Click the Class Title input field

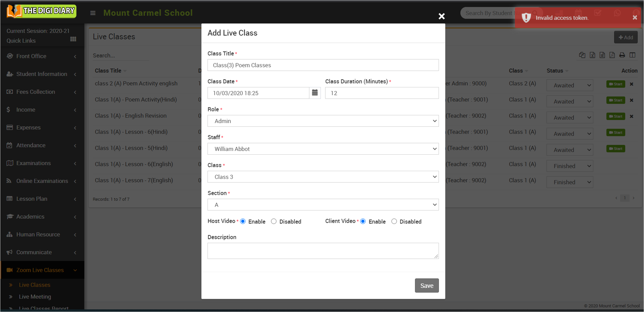[323, 65]
